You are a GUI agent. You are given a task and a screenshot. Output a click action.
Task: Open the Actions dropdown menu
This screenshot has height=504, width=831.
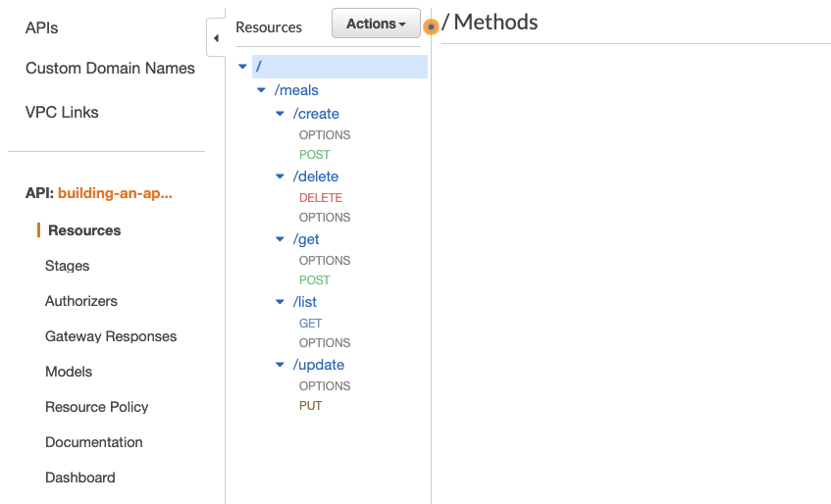(x=376, y=24)
